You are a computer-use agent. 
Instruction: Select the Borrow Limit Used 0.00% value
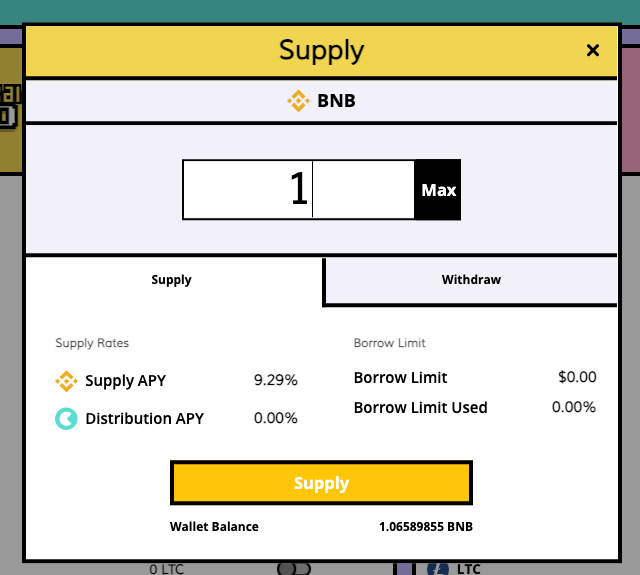[573, 407]
